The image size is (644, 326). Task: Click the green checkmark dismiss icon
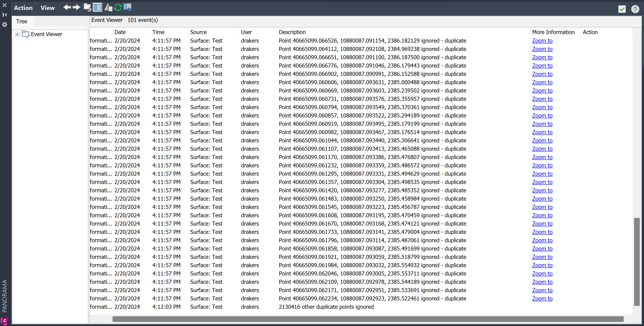(x=622, y=9)
